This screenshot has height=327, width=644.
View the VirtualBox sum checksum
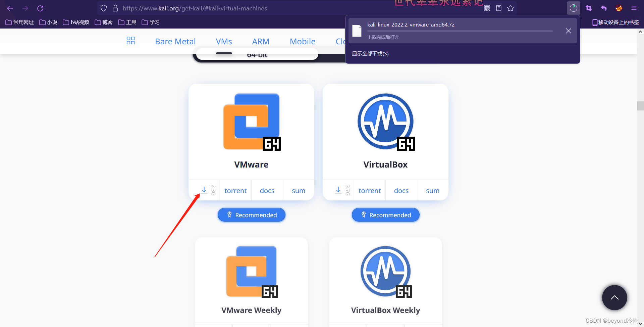(x=433, y=191)
